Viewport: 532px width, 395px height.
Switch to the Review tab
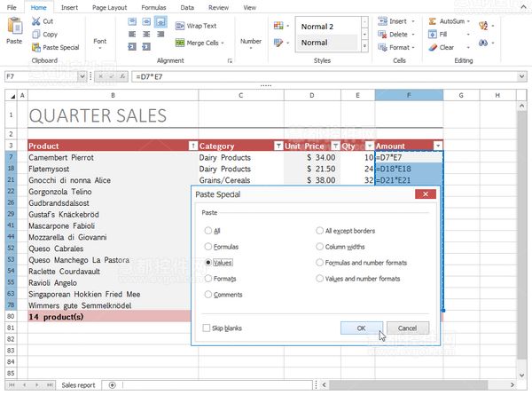pos(218,7)
